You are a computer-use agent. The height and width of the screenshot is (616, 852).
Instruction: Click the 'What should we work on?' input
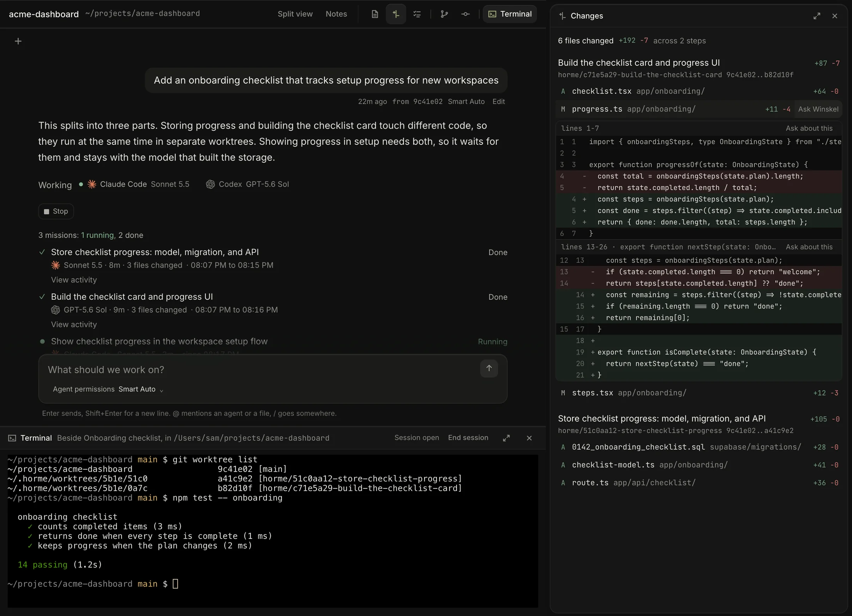260,370
